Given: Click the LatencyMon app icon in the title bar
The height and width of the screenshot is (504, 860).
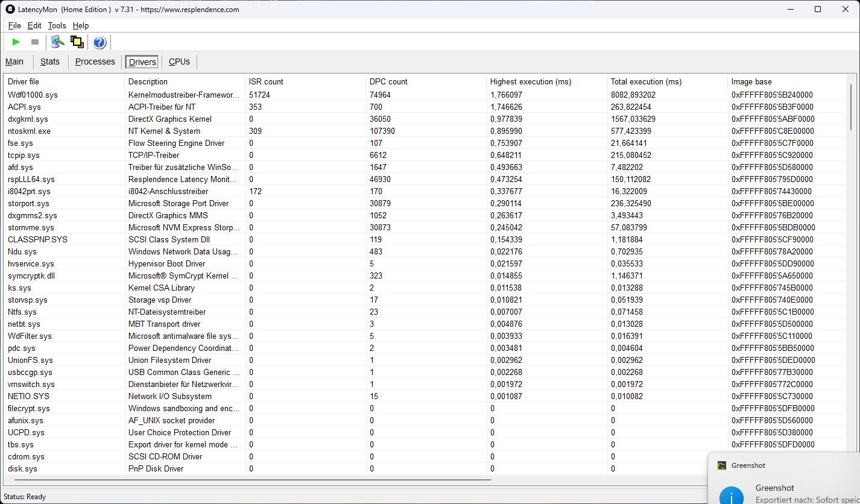Looking at the screenshot, I should 10,9.
